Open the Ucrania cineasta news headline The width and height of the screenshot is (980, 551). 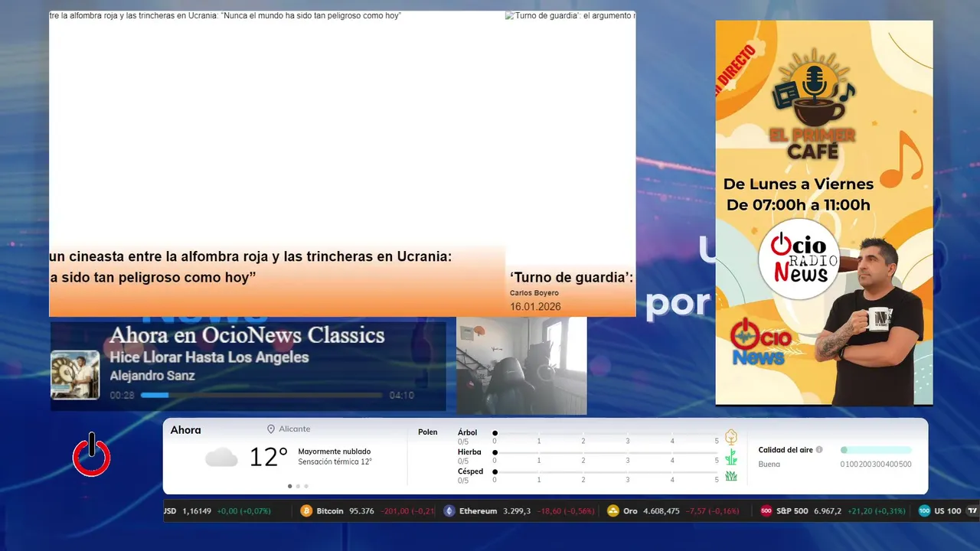tap(250, 267)
